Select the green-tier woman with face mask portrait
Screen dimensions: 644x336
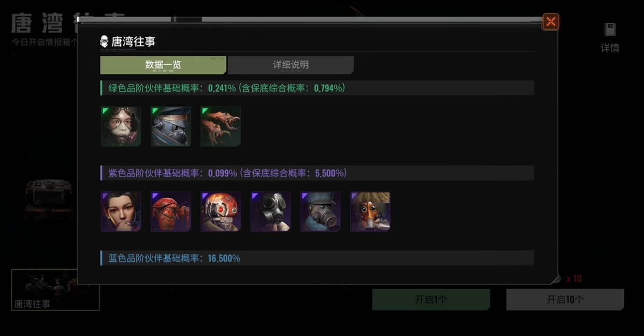coord(121,127)
